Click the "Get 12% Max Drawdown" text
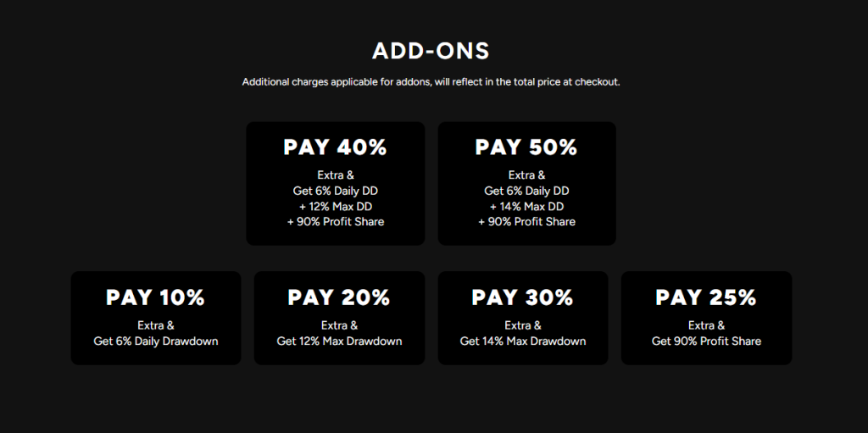868x433 pixels. click(339, 341)
